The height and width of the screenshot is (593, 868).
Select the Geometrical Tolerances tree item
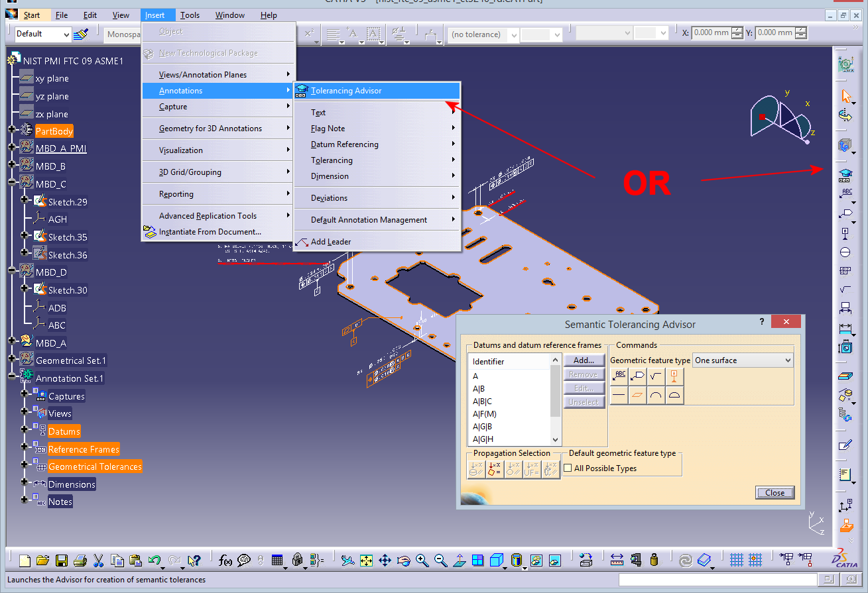tap(95, 466)
